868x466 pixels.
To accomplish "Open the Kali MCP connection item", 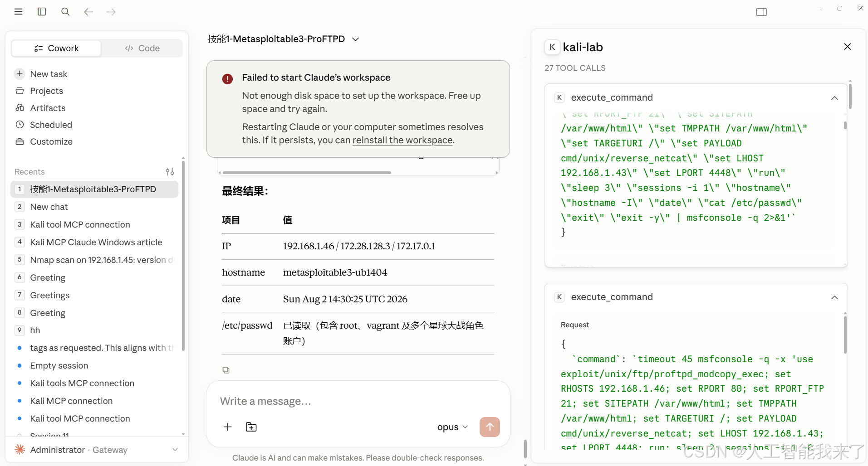I will tap(94, 401).
